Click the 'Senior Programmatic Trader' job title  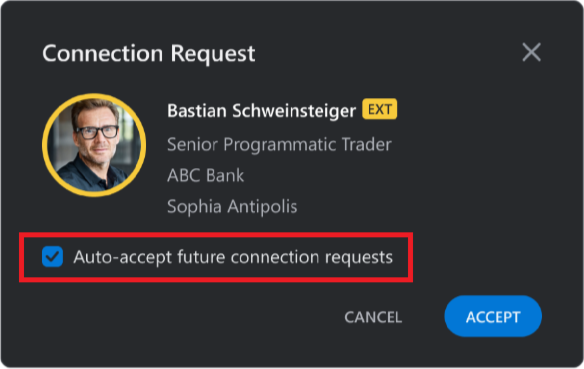point(279,144)
